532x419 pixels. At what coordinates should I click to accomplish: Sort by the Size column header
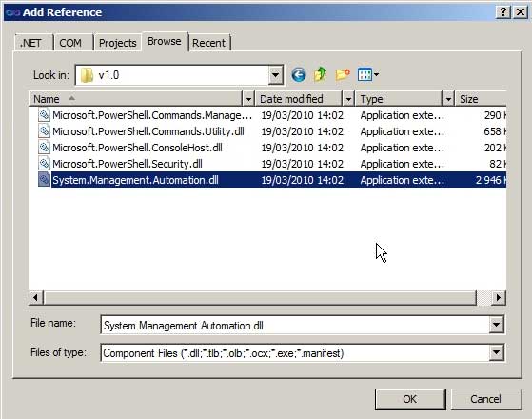(x=481, y=99)
